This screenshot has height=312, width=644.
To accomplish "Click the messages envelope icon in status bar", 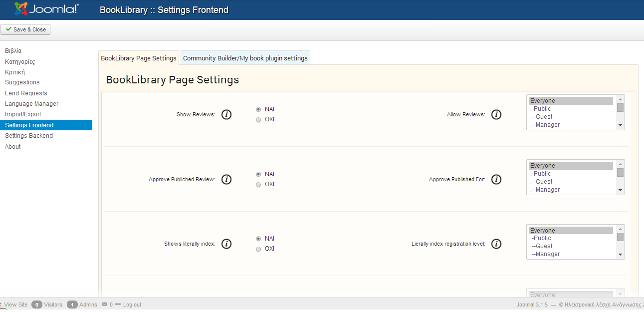I will click(104, 304).
